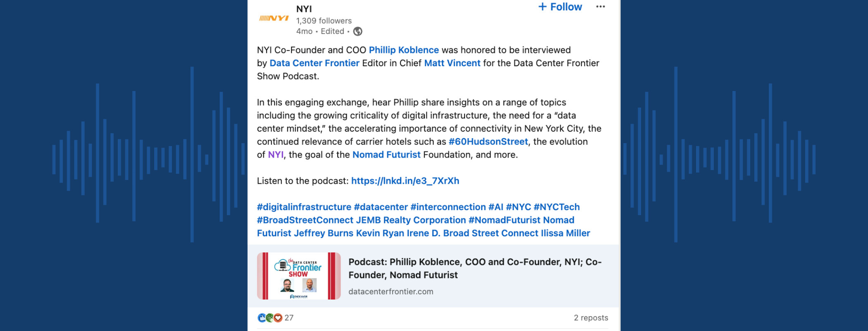
Task: Open Matt Vincent's profile link
Action: (x=452, y=63)
